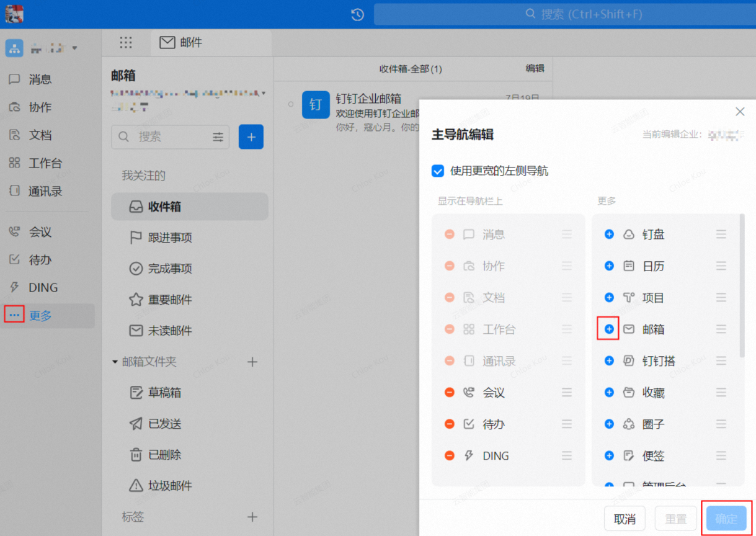Toggle 使用更宽的左侧导航 checkbox
The height and width of the screenshot is (536, 756).
[438, 171]
